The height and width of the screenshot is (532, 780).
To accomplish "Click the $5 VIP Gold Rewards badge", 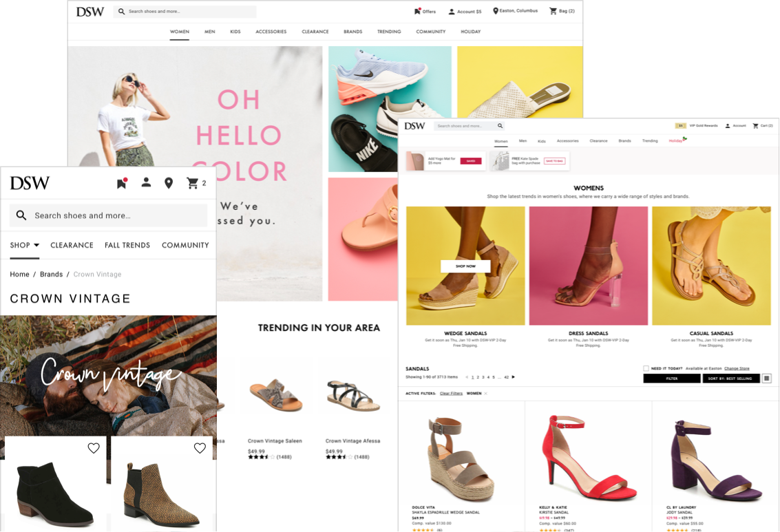I will tap(680, 126).
